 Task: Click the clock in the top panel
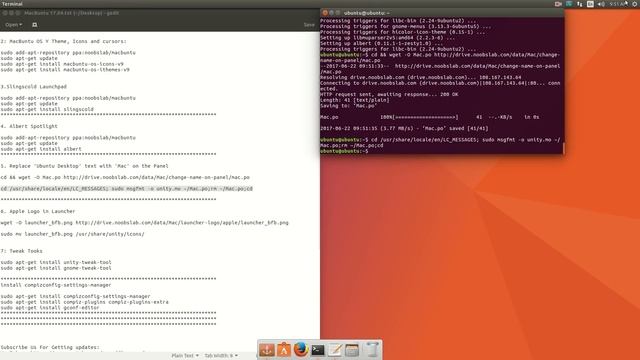[x=617, y=4]
